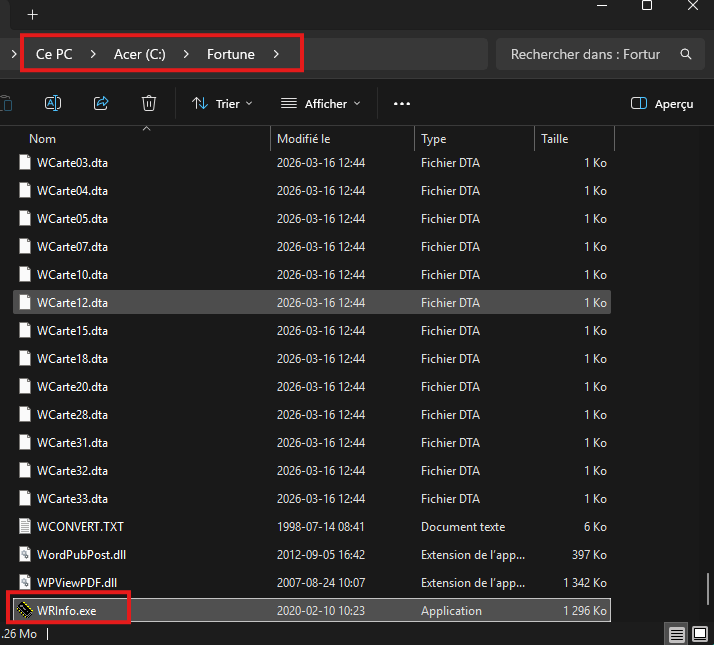
Task: Open the Afficher view dropdown
Action: tap(320, 103)
